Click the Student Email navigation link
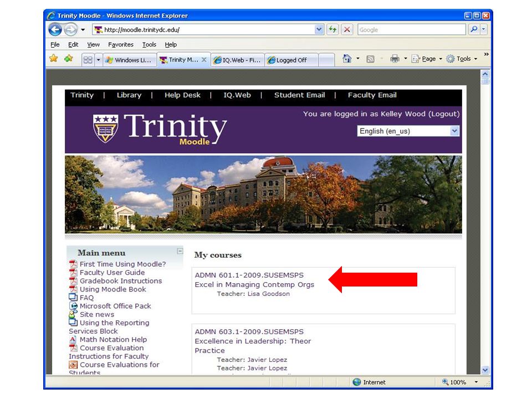This screenshot has width=532, height=399. coord(300,95)
